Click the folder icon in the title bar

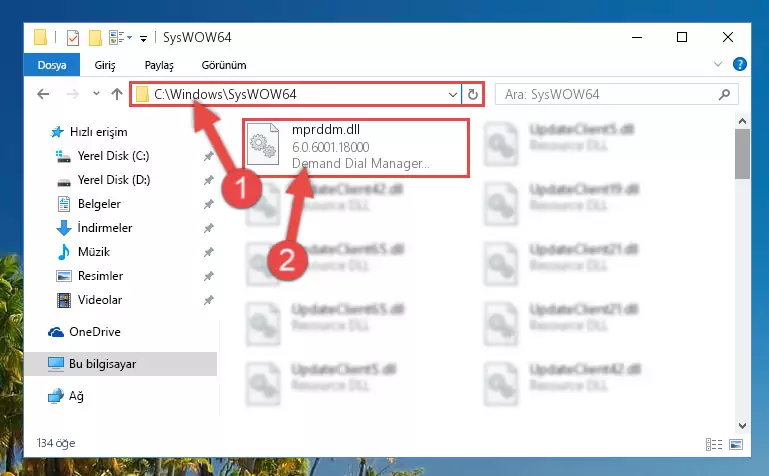(x=41, y=37)
